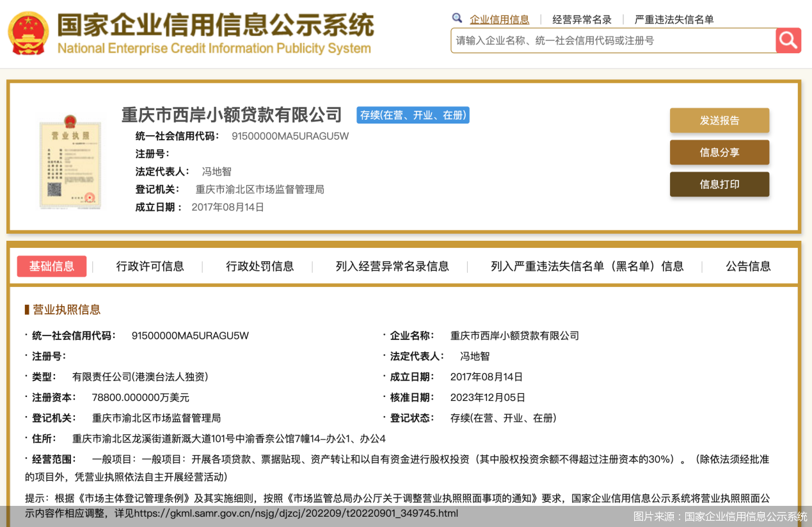812x527 pixels.
Task: Click the 存续(在营、开业、在册) status badge
Action: 413,115
